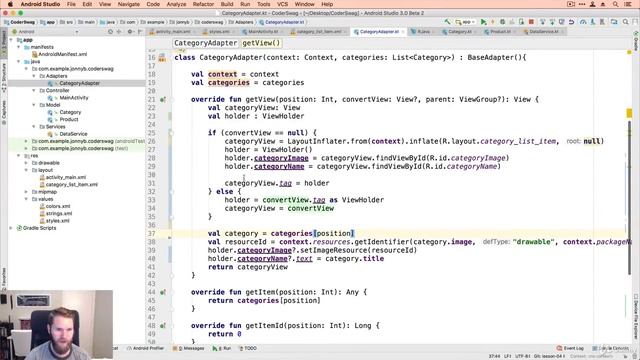Open the Apple menu
Viewport: 640px width, 360px height.
coord(10,4)
